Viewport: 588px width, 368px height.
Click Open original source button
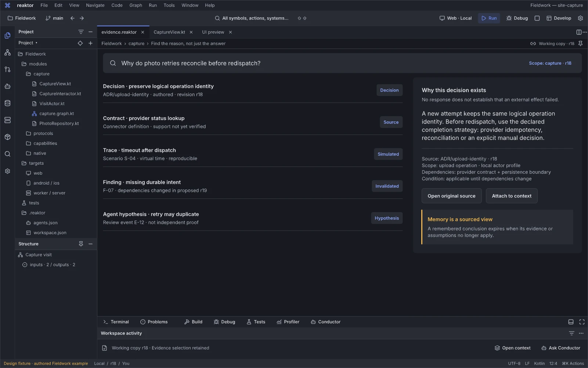451,196
